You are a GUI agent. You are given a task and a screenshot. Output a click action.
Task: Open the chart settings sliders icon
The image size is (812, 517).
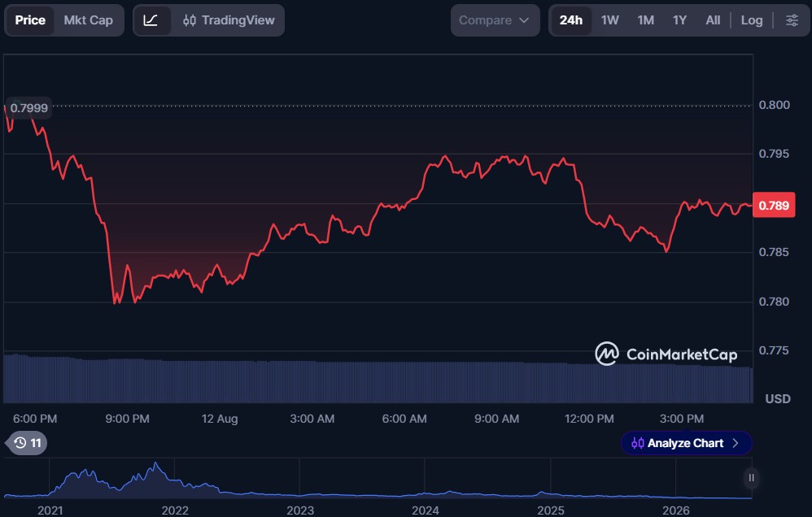point(792,20)
